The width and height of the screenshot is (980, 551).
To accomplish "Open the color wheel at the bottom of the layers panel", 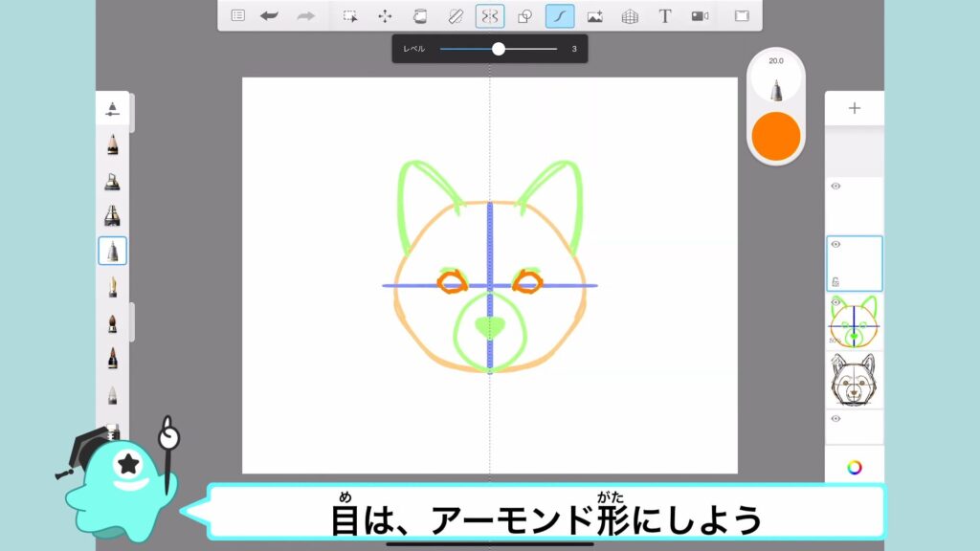I will coord(854,467).
